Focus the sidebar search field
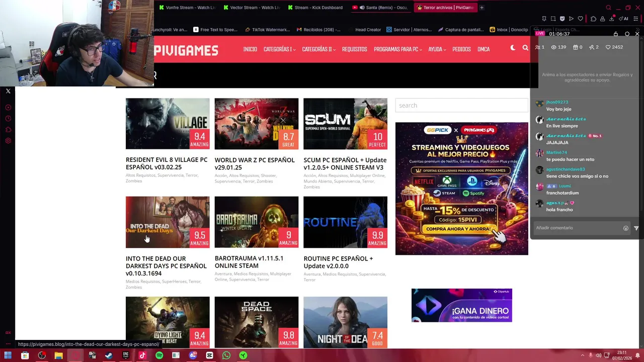This screenshot has height=362, width=644. click(461, 105)
